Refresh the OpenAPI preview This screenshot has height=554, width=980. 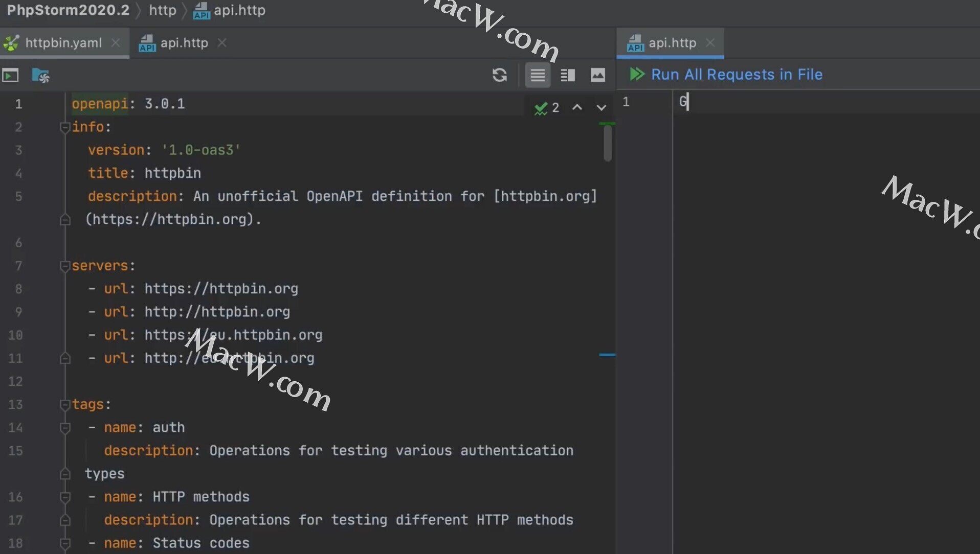[500, 76]
